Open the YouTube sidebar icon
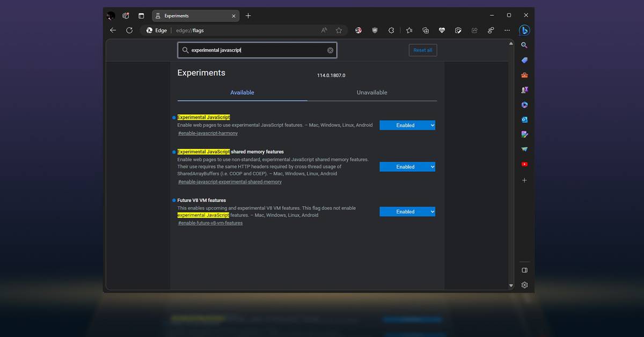Image resolution: width=644 pixels, height=337 pixels. coord(524,164)
